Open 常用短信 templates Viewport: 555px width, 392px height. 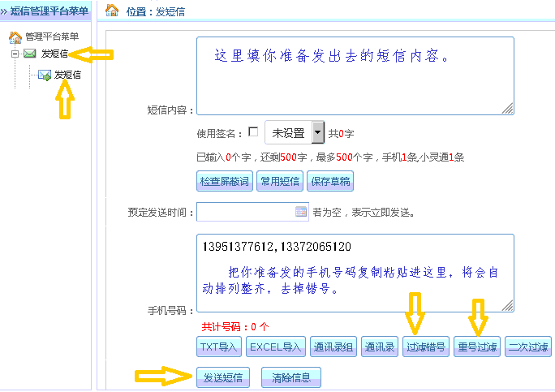[279, 181]
